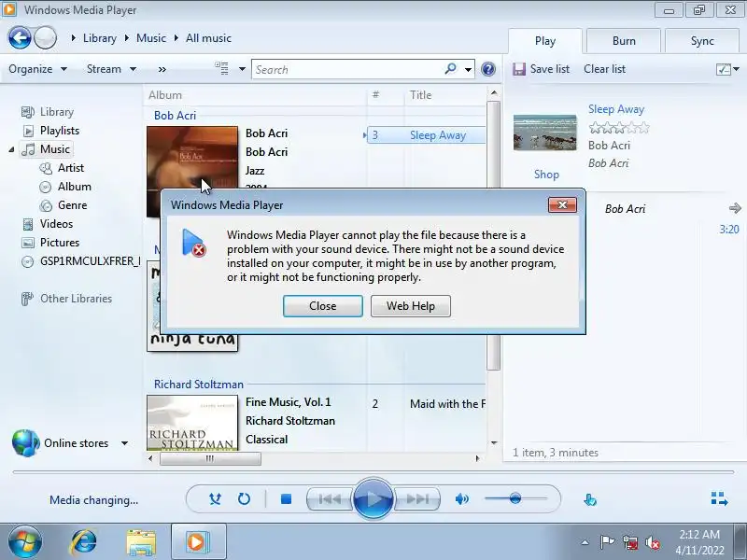
Task: Click the large Play button
Action: pos(373,498)
